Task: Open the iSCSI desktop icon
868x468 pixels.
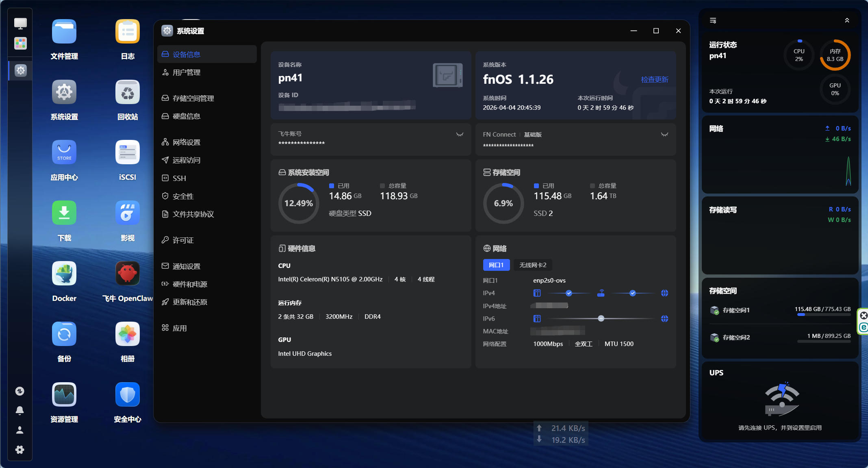Action: coord(127,152)
